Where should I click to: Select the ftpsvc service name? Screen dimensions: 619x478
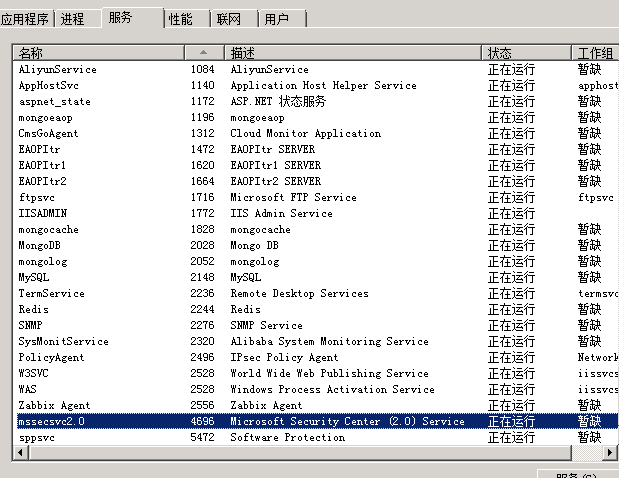coord(36,197)
